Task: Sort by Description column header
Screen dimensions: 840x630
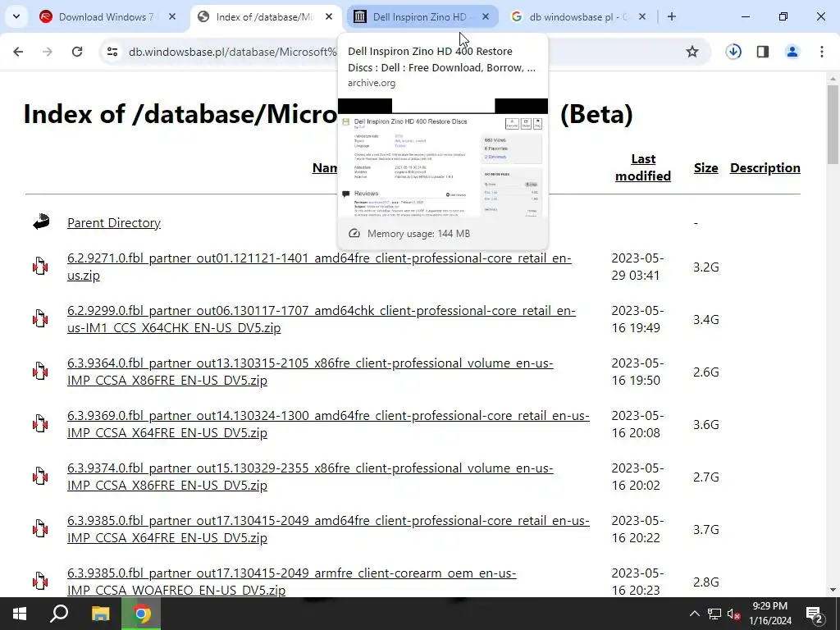Action: coord(765,167)
